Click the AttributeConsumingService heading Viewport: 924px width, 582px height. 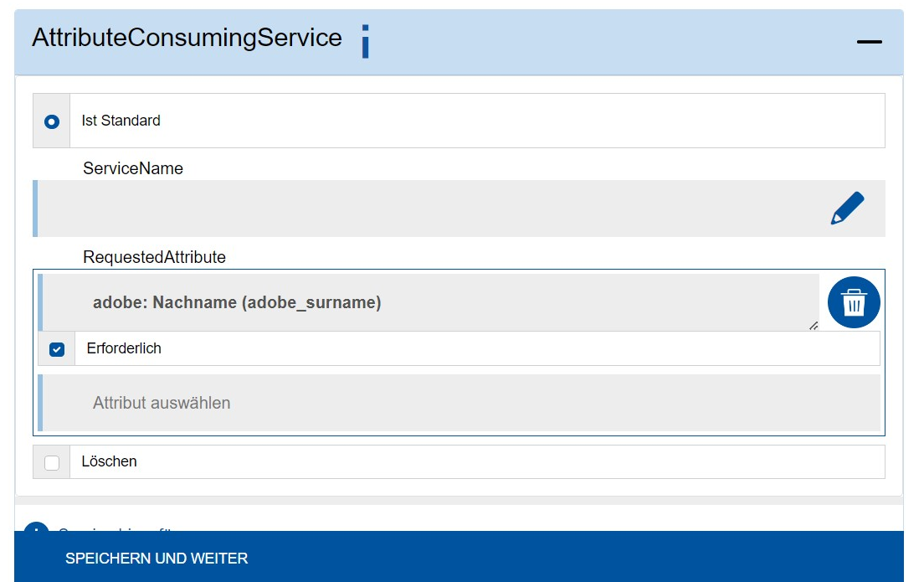point(184,38)
